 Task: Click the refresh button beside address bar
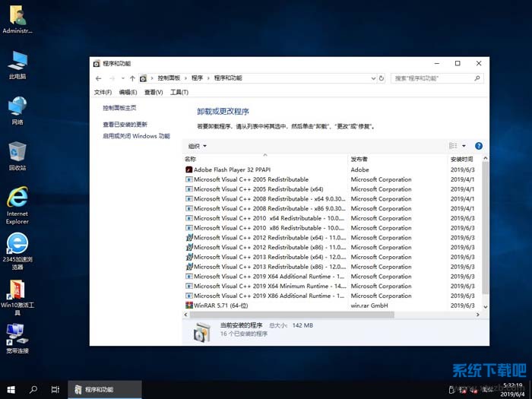381,78
